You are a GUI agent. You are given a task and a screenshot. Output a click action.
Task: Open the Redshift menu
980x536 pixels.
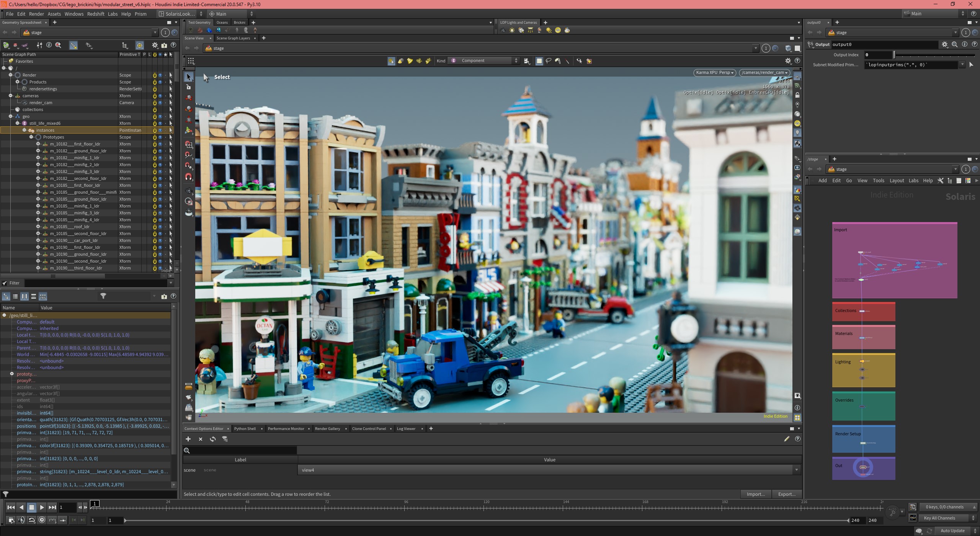coord(95,14)
